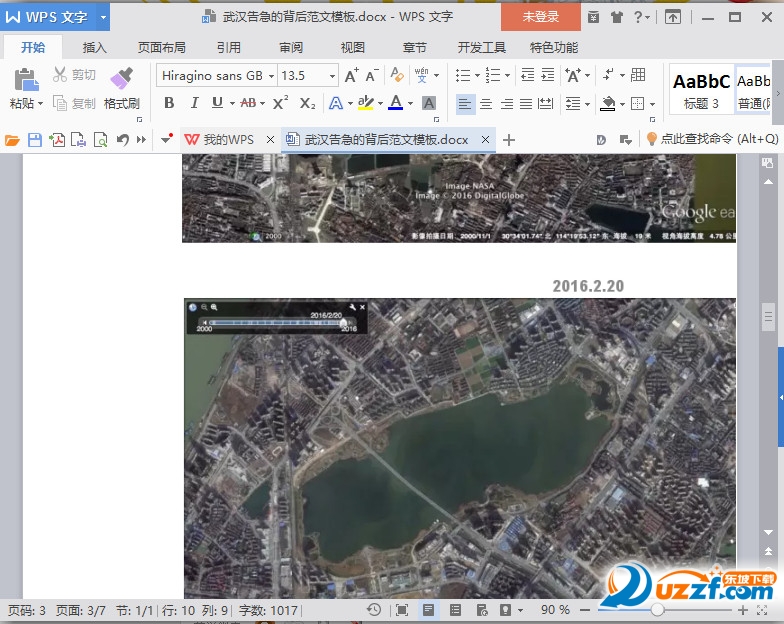
Task: Apply the 标题 3 heading style
Action: tap(701, 89)
